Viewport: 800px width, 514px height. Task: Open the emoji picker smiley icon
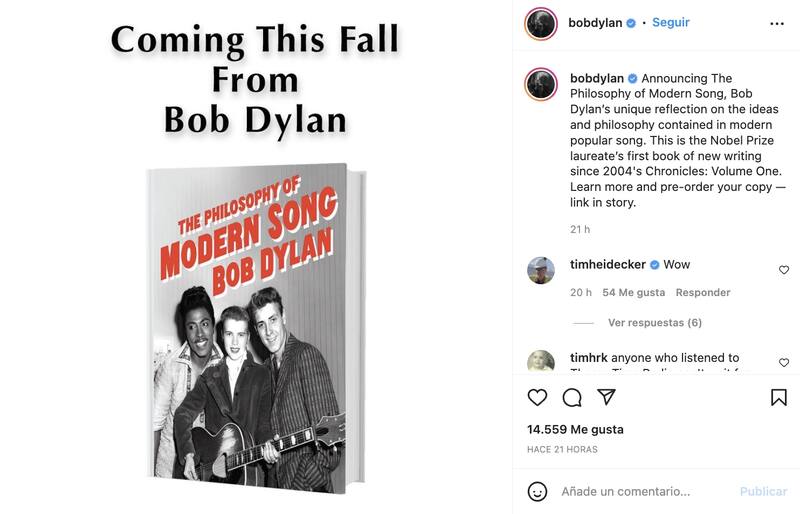click(x=538, y=491)
